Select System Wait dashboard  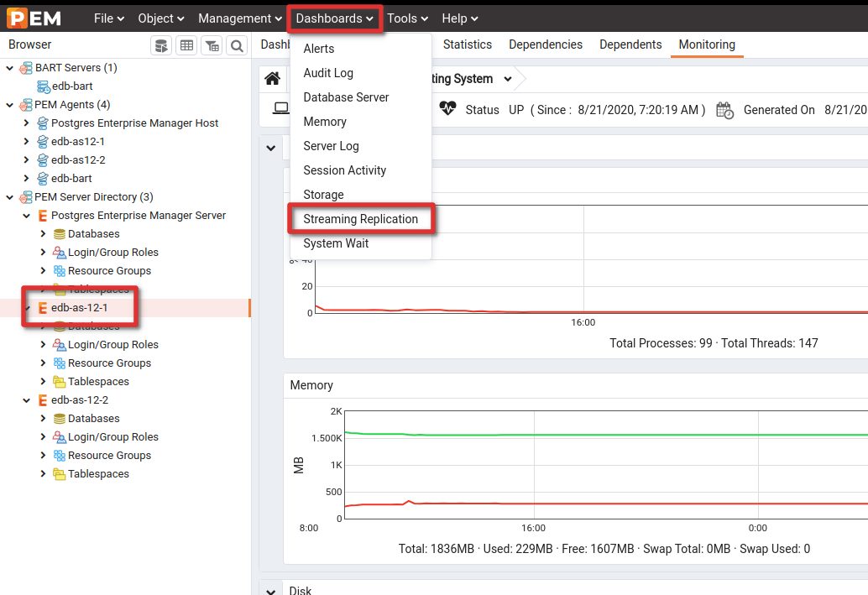click(x=336, y=243)
